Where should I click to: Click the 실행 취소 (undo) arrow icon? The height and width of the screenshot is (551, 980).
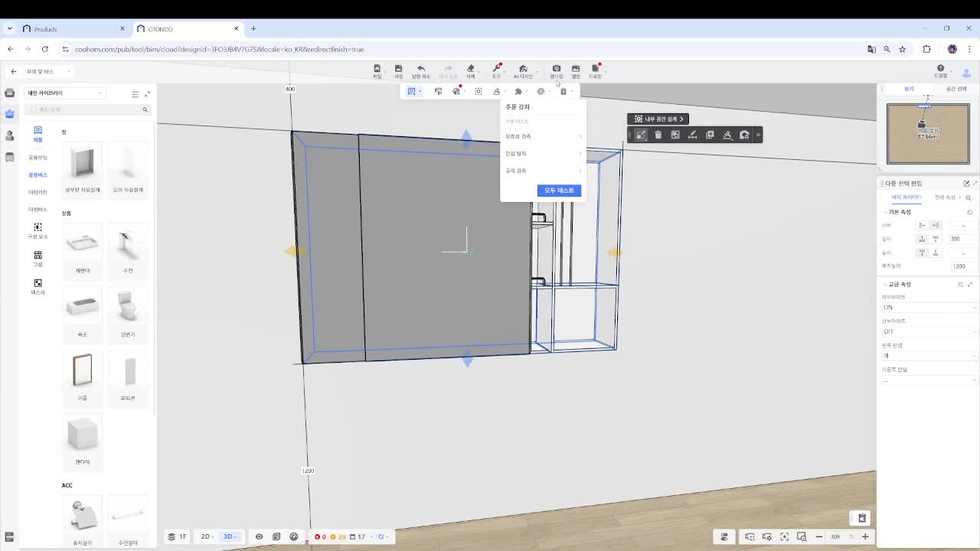(x=420, y=70)
